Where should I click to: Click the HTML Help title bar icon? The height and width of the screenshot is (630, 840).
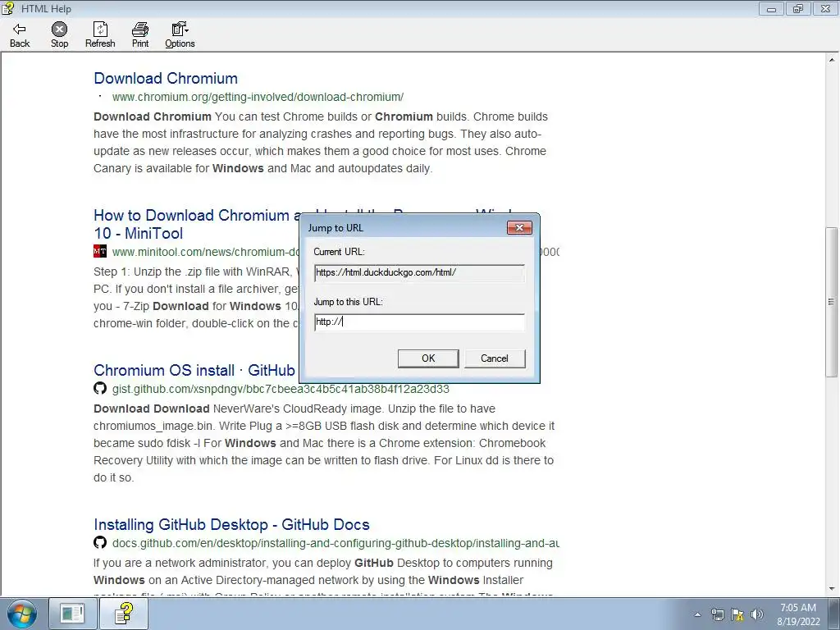click(8, 8)
